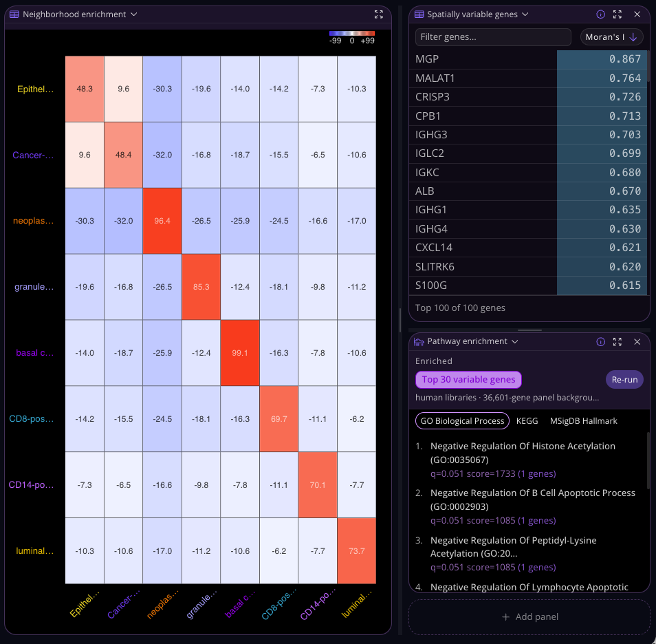
Task: Click the Pathway enrichment panel icon
Action: tap(419, 342)
